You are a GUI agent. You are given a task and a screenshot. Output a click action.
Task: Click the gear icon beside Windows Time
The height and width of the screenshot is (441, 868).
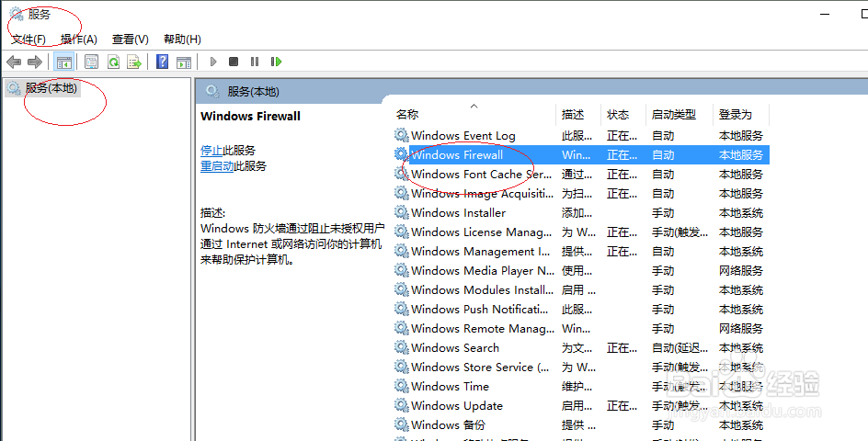pyautogui.click(x=401, y=386)
